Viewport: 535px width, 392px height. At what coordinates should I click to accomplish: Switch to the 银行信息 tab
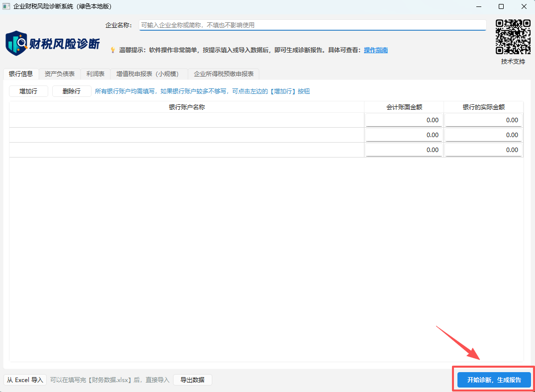point(21,74)
